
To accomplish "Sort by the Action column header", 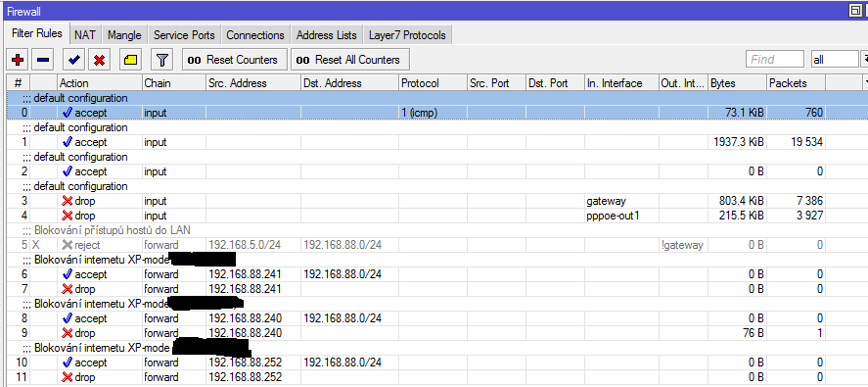I will click(x=100, y=83).
